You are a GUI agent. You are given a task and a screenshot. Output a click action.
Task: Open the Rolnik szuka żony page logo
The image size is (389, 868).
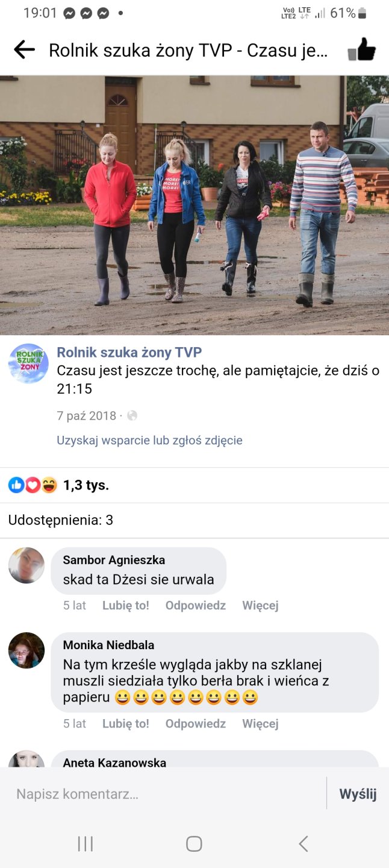coord(28,363)
